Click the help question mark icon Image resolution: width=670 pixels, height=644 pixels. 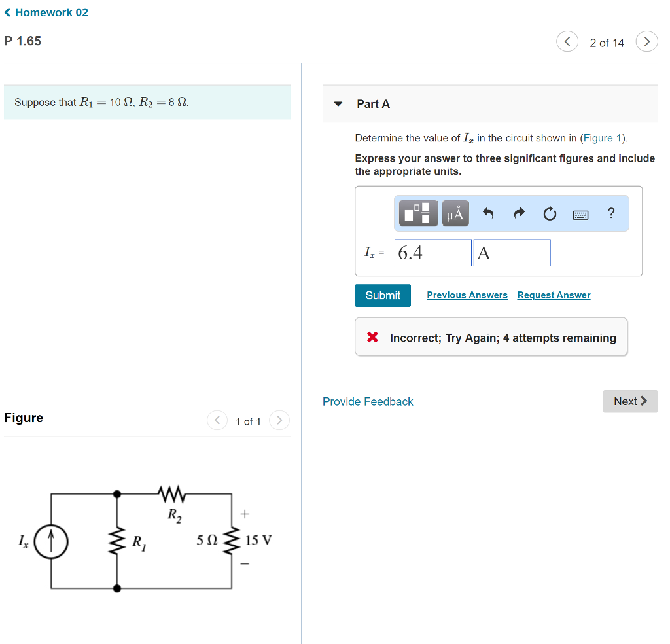point(611,213)
